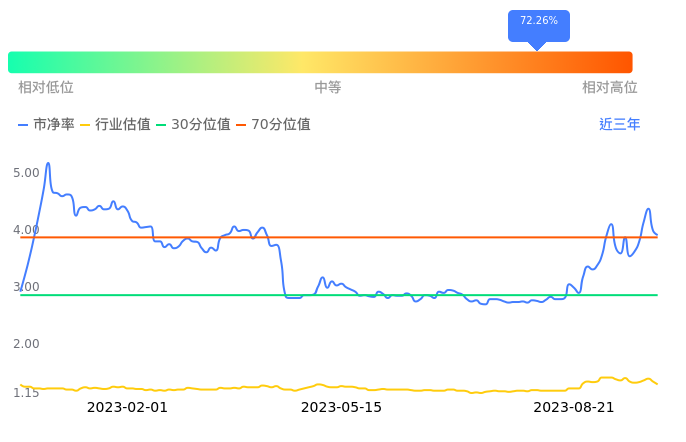Click the 1.15 y-axis minimum value
Viewport: 686px width, 442px height.
click(x=26, y=393)
